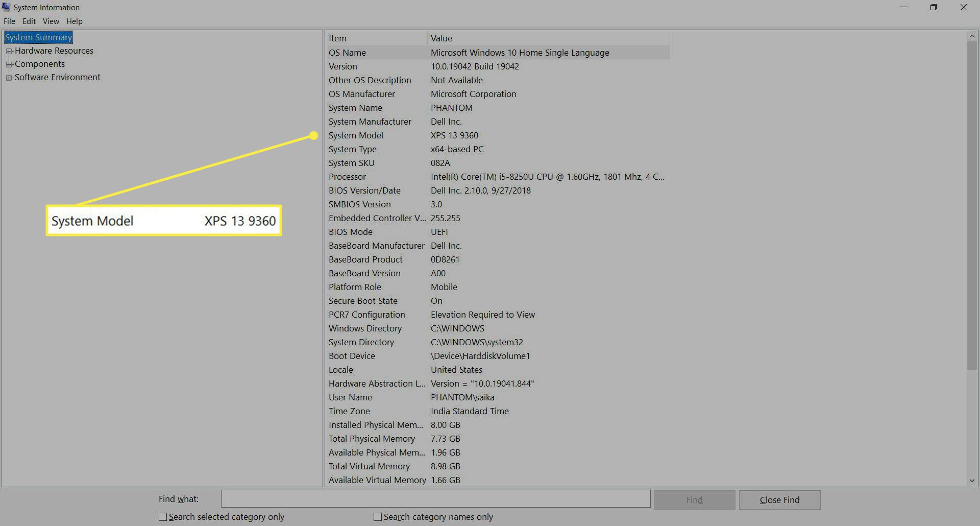Click the System Information app icon in title bar
Image resolution: width=980 pixels, height=526 pixels.
(x=6, y=7)
